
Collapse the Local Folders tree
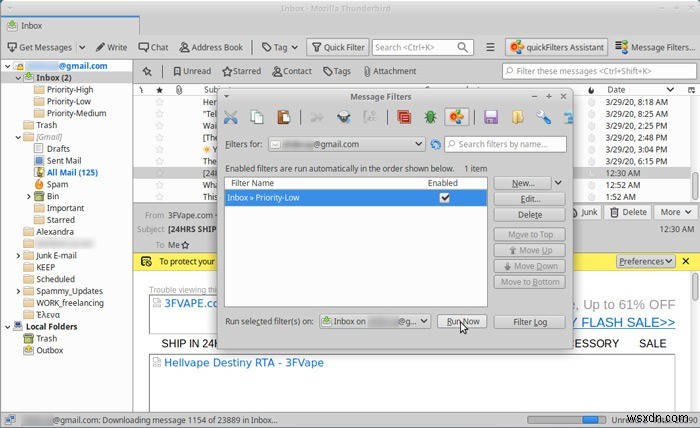pyautogui.click(x=7, y=327)
